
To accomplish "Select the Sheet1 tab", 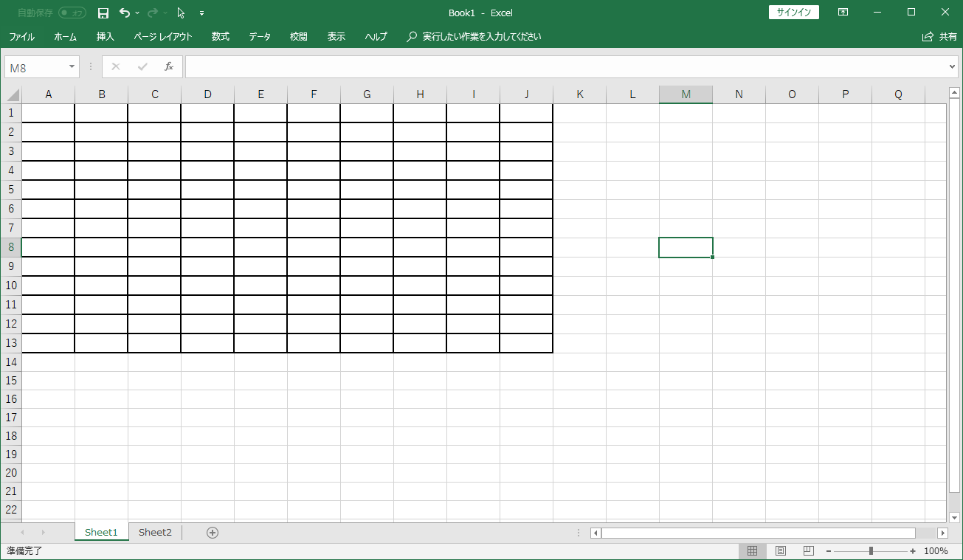I will 101,533.
